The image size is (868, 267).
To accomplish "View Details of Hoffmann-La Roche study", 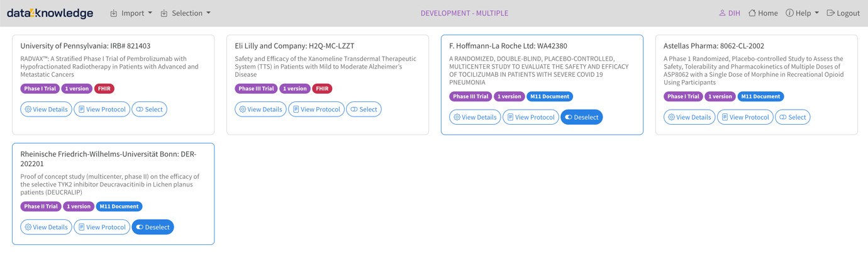I will click(x=475, y=117).
